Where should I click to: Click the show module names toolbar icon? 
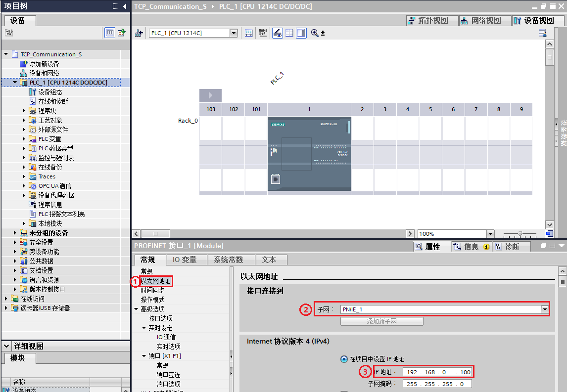tap(263, 33)
